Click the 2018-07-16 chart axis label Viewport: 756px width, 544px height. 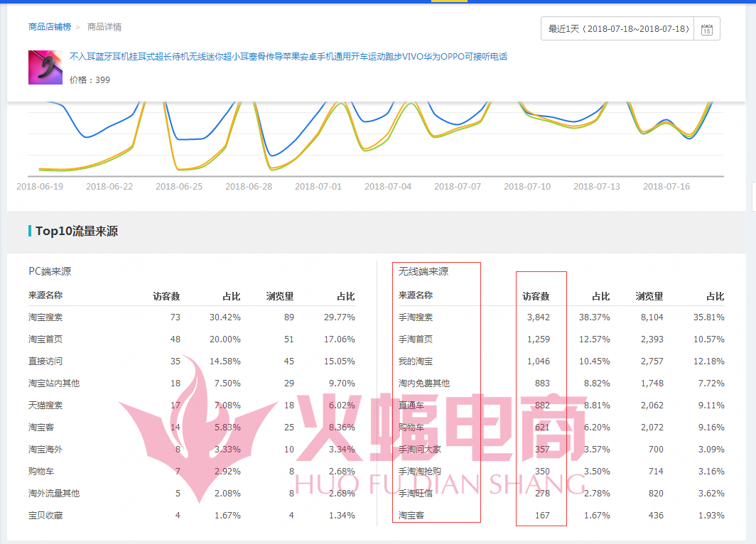pos(666,187)
